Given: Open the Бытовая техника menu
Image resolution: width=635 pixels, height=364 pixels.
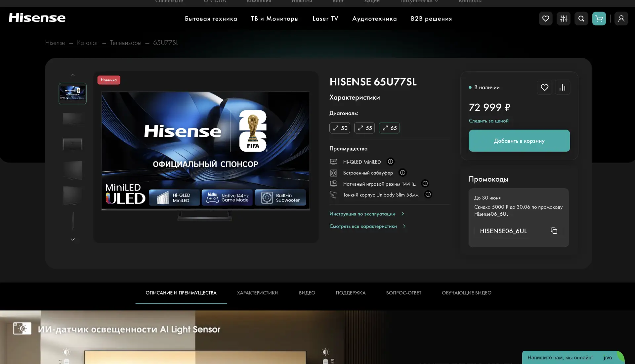Looking at the screenshot, I should click(x=211, y=19).
